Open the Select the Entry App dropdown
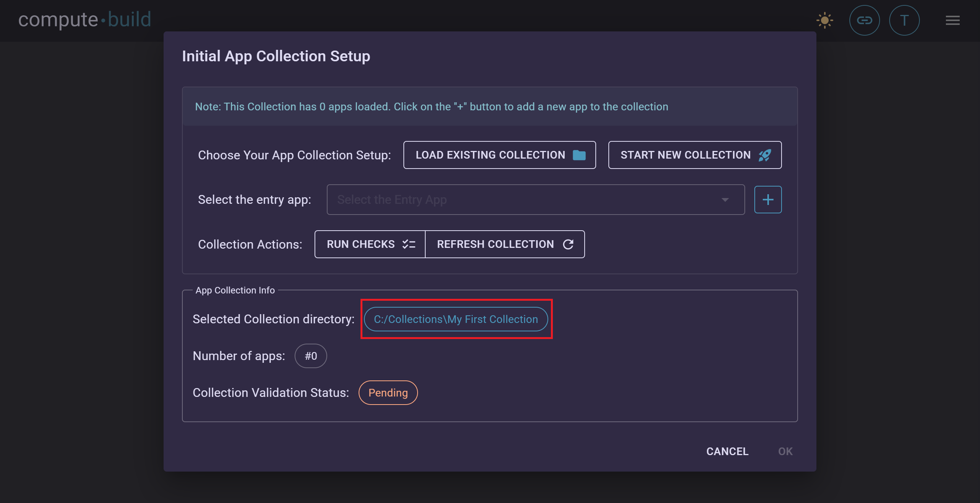This screenshot has height=503, width=980. click(535, 199)
